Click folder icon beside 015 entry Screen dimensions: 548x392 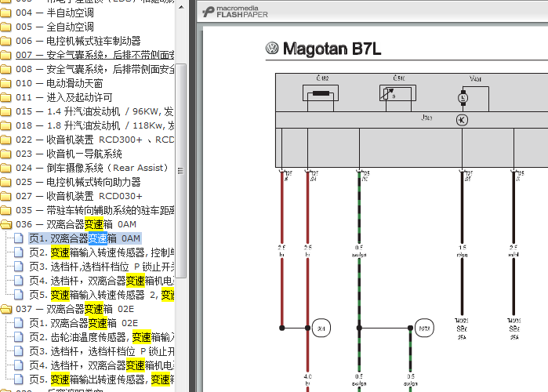[5, 112]
